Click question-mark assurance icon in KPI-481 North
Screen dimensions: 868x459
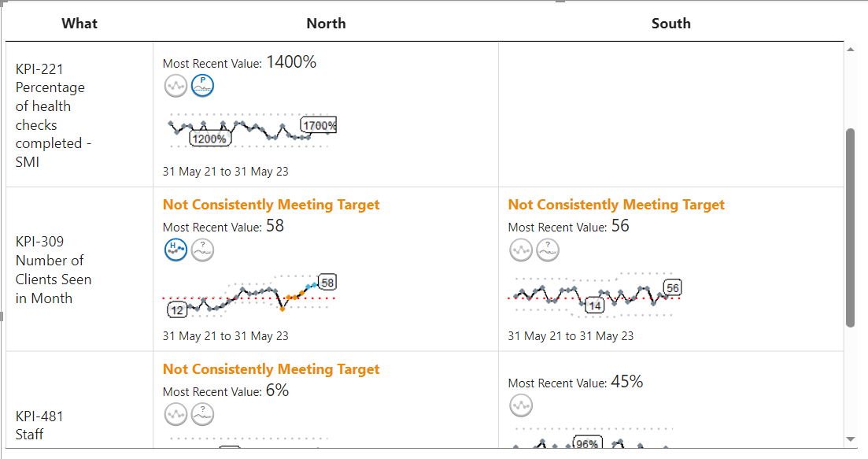[x=202, y=414]
